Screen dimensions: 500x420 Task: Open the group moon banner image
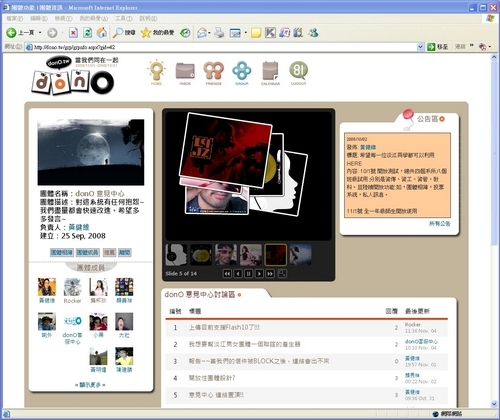point(91,152)
